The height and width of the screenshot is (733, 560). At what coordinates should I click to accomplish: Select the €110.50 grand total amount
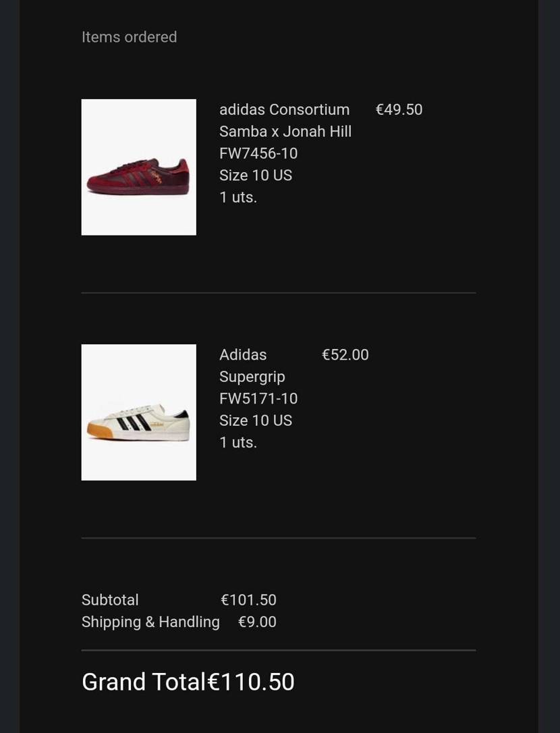point(251,682)
